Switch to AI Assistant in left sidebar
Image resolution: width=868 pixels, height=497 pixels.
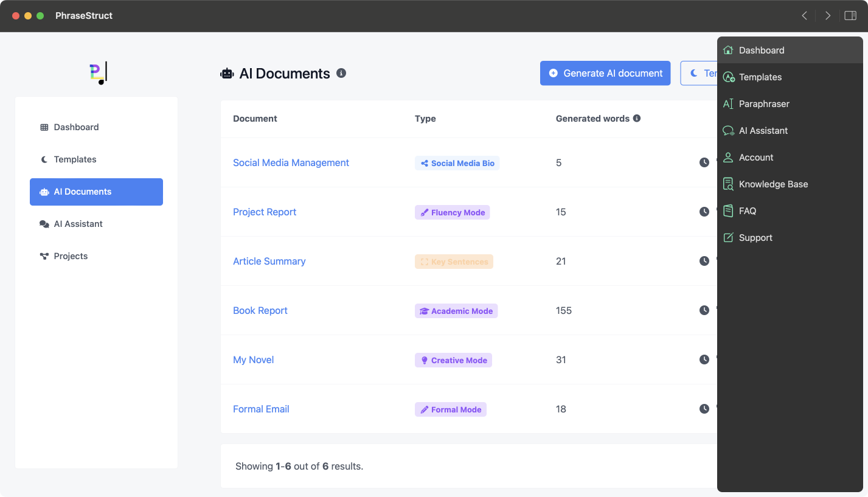78,224
